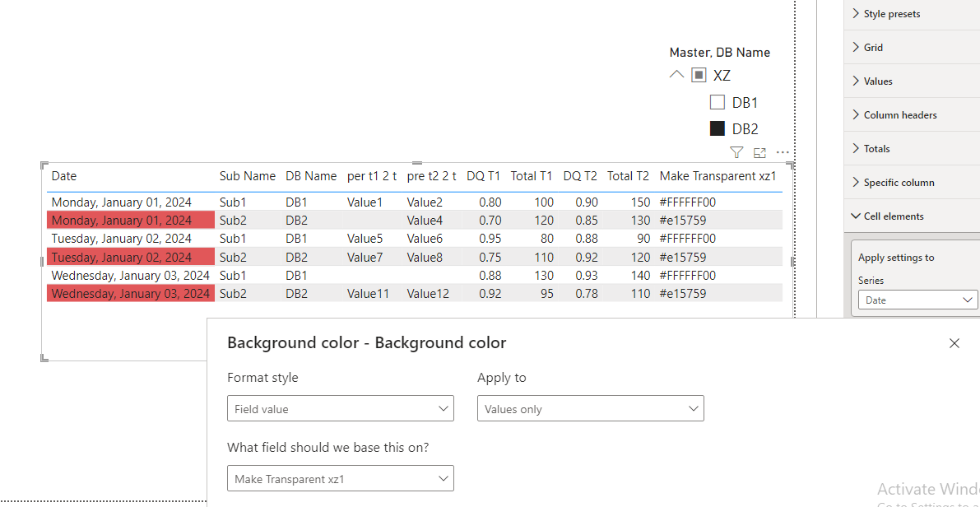This screenshot has width=980, height=507.
Task: Select the red Wednesday, January 03, 2024 cell
Action: (x=131, y=293)
